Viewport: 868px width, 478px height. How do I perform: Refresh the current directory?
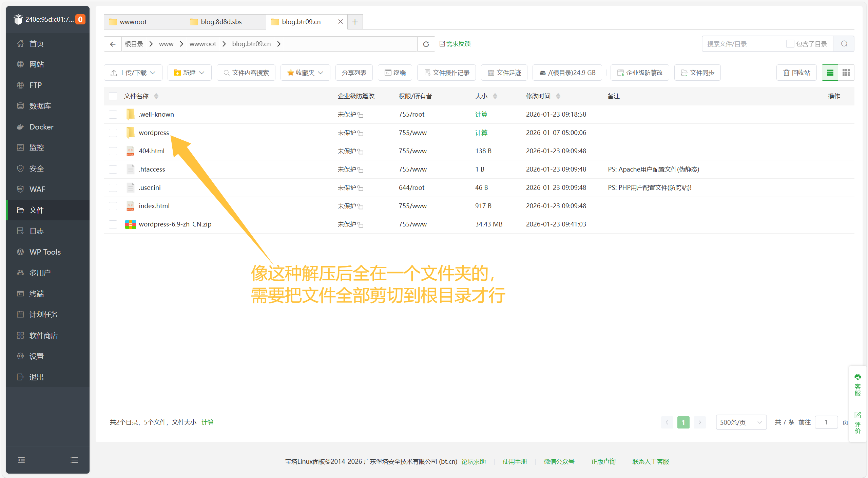tap(426, 44)
